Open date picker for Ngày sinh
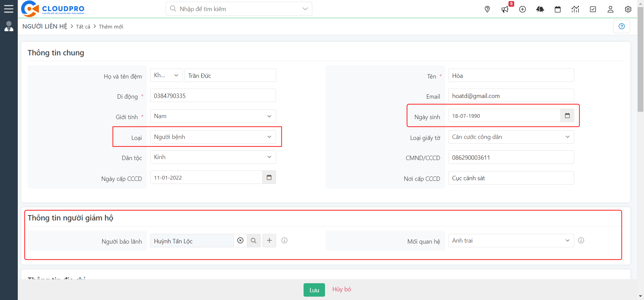644x300 pixels. pyautogui.click(x=567, y=116)
